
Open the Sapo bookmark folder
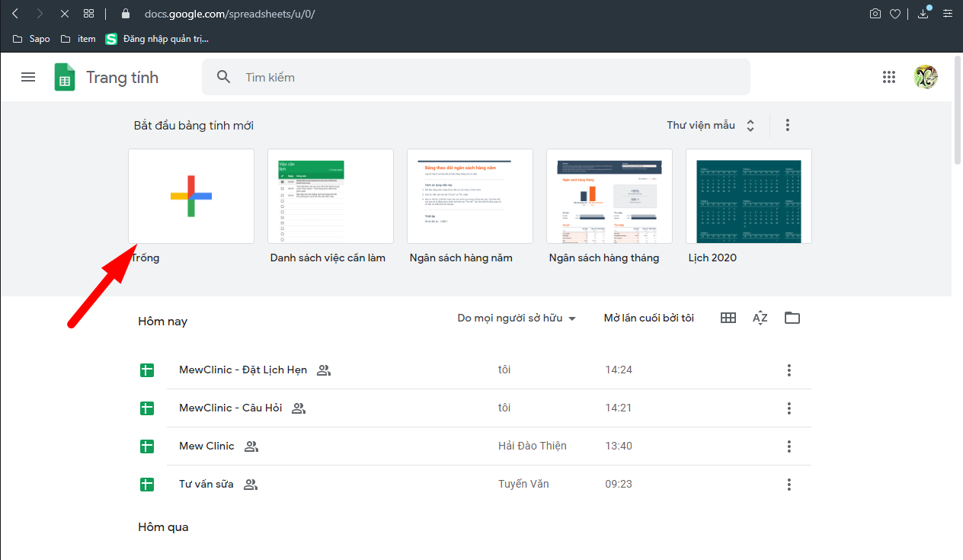(32, 38)
